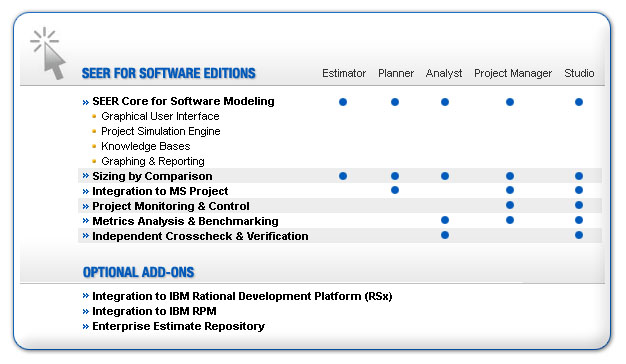Click Project Simulation Engine bullet item
This screenshot has width=626, height=364.
coord(160,131)
